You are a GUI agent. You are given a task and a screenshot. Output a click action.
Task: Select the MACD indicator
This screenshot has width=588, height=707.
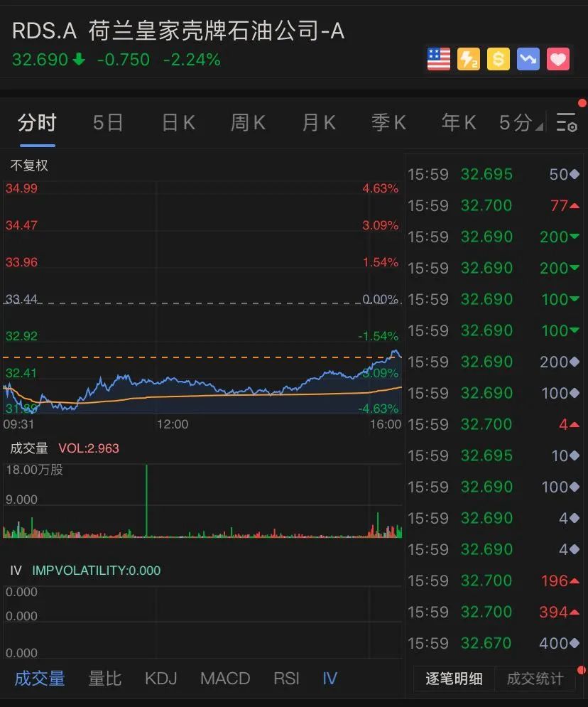(225, 679)
